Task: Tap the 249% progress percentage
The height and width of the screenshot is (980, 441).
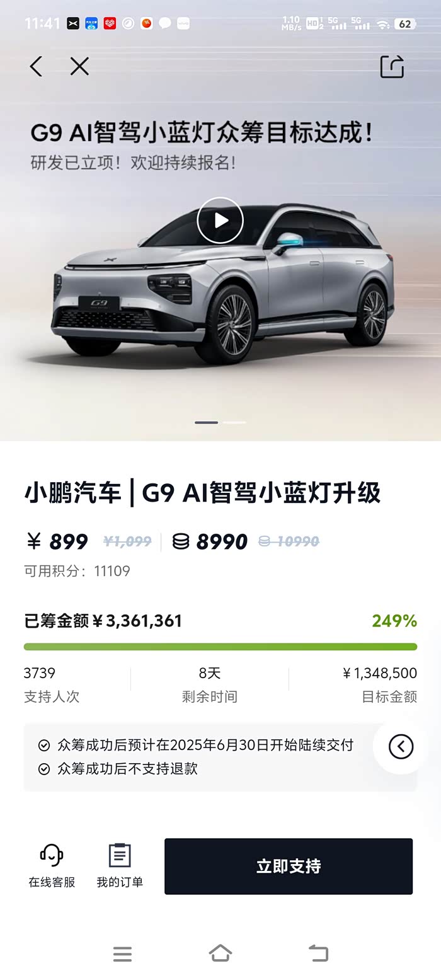Action: (394, 621)
